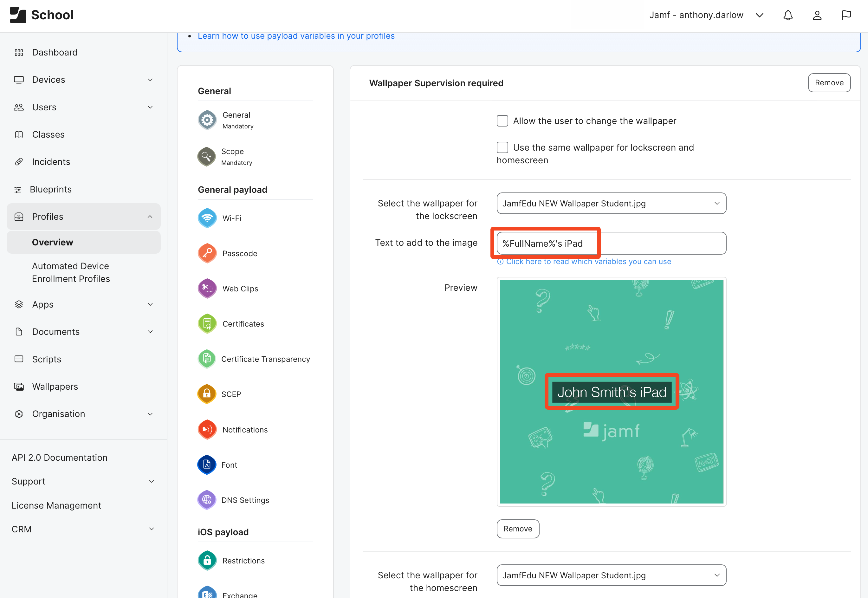
Task: Open the DNS Settings globe icon
Action: 207,500
